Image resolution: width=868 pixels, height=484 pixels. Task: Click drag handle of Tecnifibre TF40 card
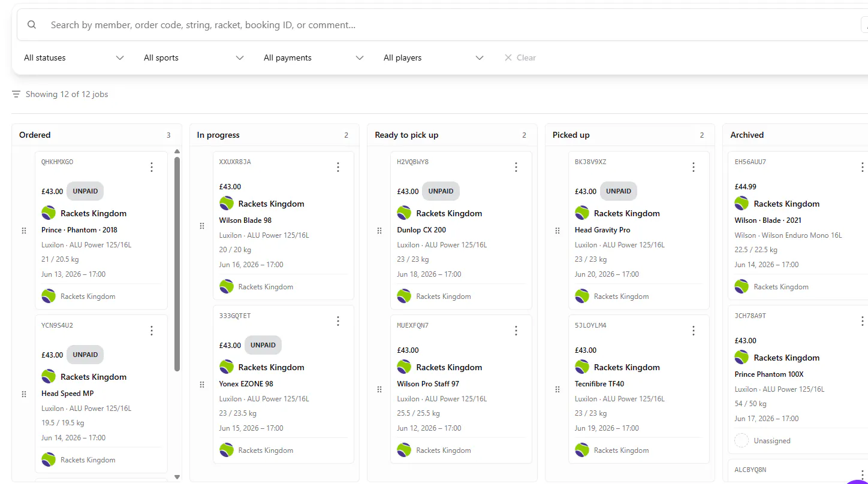(x=557, y=389)
